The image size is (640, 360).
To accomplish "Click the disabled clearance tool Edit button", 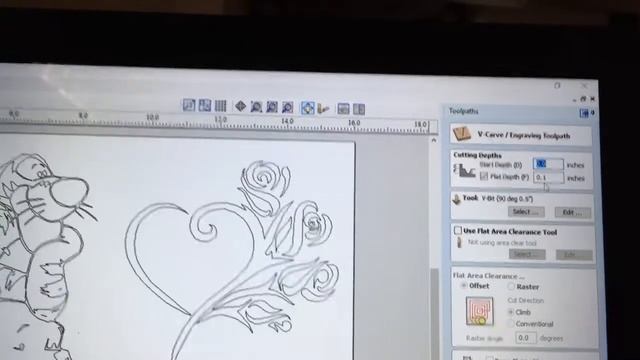I will click(x=574, y=255).
